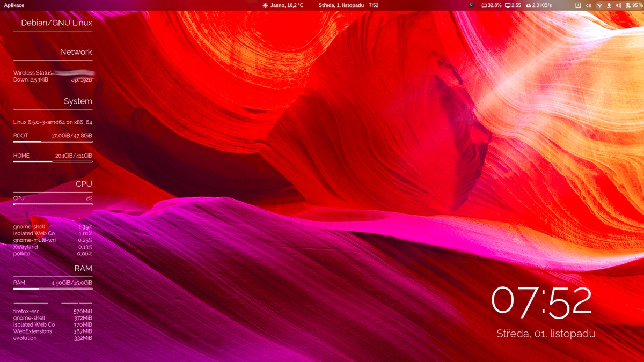Click the 4,90GiB/15,0GiB RAM usage value
The image size is (644, 362).
tap(72, 283)
